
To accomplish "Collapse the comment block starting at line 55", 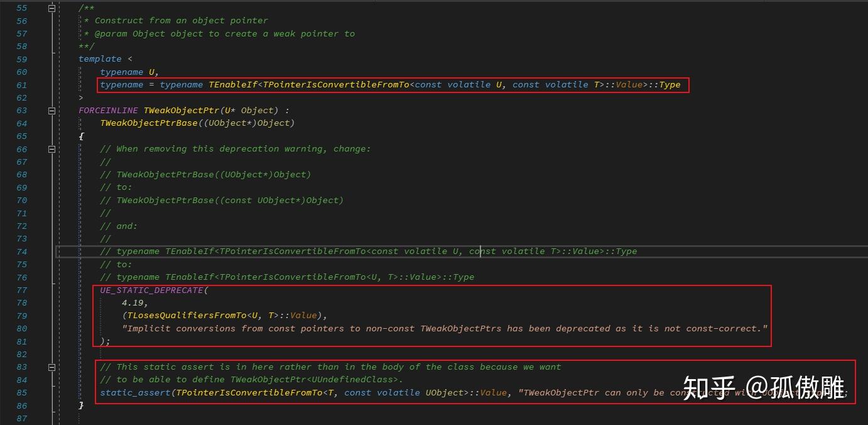I will click(52, 8).
